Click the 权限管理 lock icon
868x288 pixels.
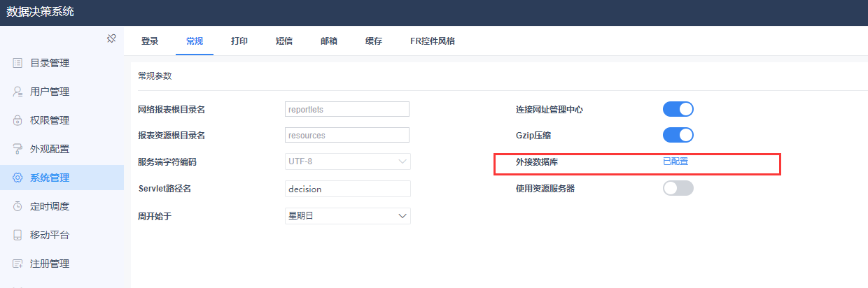point(17,120)
